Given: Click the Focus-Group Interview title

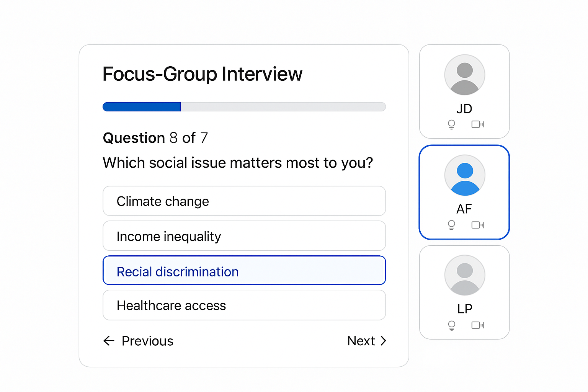Looking at the screenshot, I should point(203,74).
